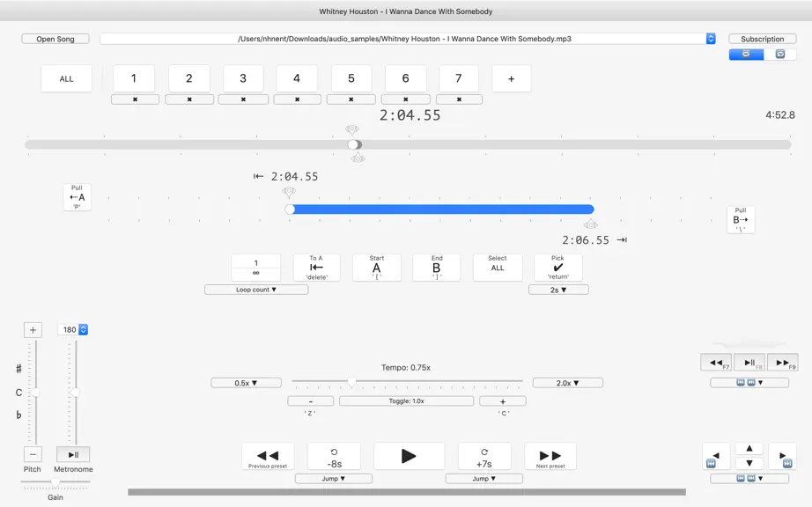This screenshot has width=812, height=507.
Task: Click the tempo slider track
Action: tap(407, 381)
